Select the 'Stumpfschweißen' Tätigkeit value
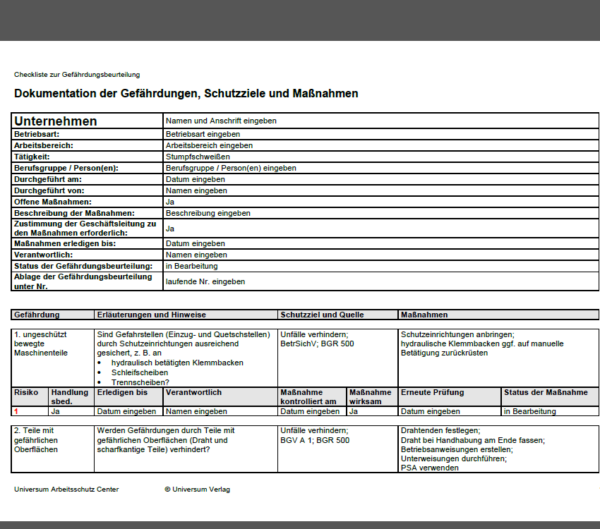Viewport: 600px width, 529px height. point(381,157)
